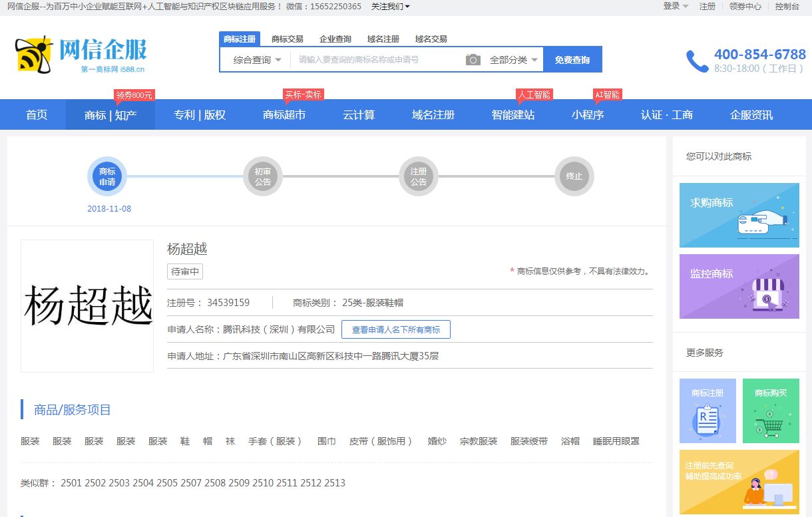Select the 注册公告 progress step circle
This screenshot has height=517, width=812.
pyautogui.click(x=419, y=176)
